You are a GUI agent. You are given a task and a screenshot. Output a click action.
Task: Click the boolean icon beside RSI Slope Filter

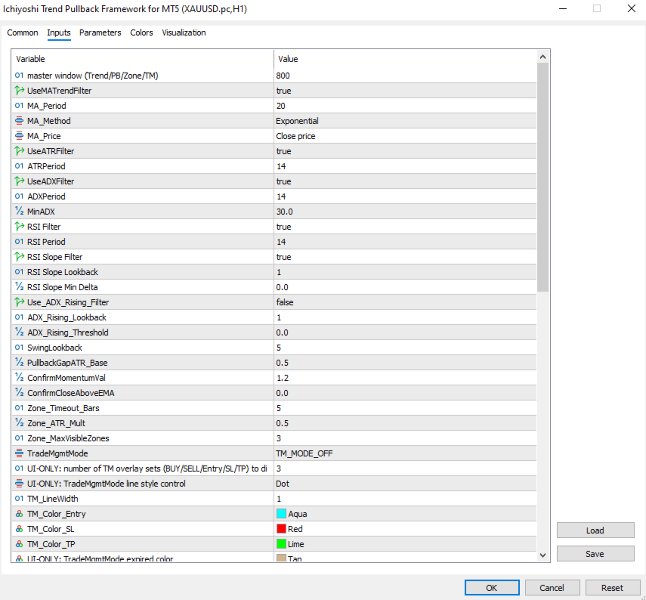tap(19, 257)
